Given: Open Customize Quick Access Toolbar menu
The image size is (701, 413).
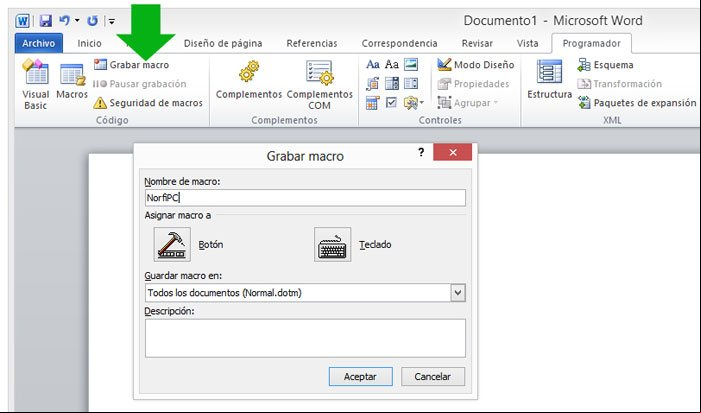Looking at the screenshot, I should tap(112, 21).
